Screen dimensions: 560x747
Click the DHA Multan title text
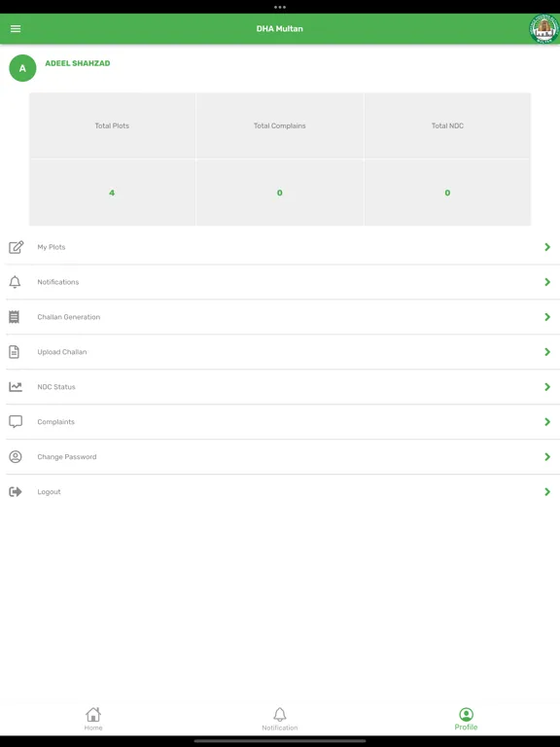(x=280, y=28)
